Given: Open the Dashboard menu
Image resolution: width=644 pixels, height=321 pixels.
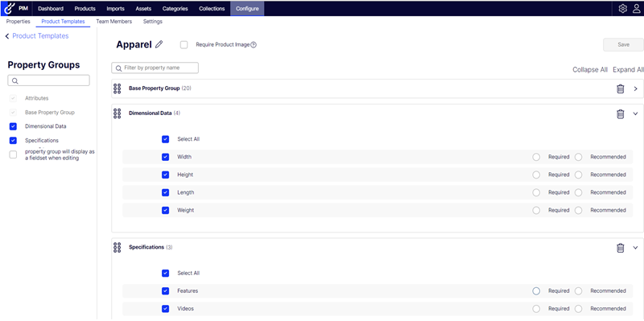Looking at the screenshot, I should coord(51,9).
